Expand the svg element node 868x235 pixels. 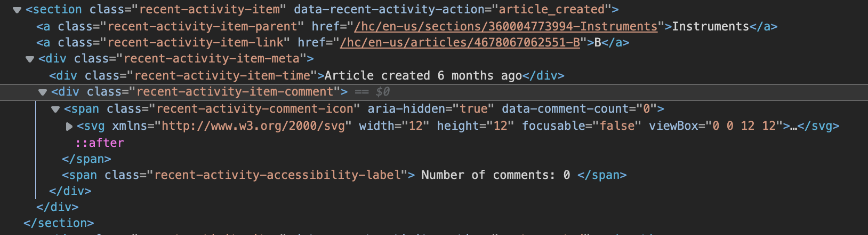click(x=69, y=127)
